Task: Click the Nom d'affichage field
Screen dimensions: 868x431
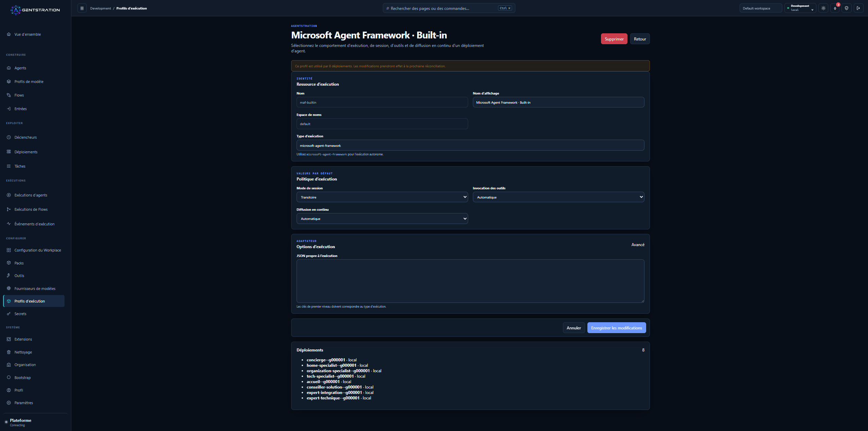Action: click(559, 102)
